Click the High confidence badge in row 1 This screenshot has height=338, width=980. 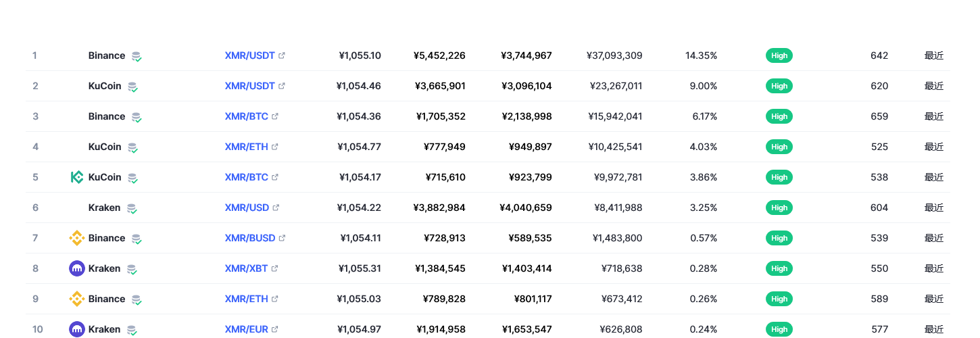pyautogui.click(x=779, y=55)
